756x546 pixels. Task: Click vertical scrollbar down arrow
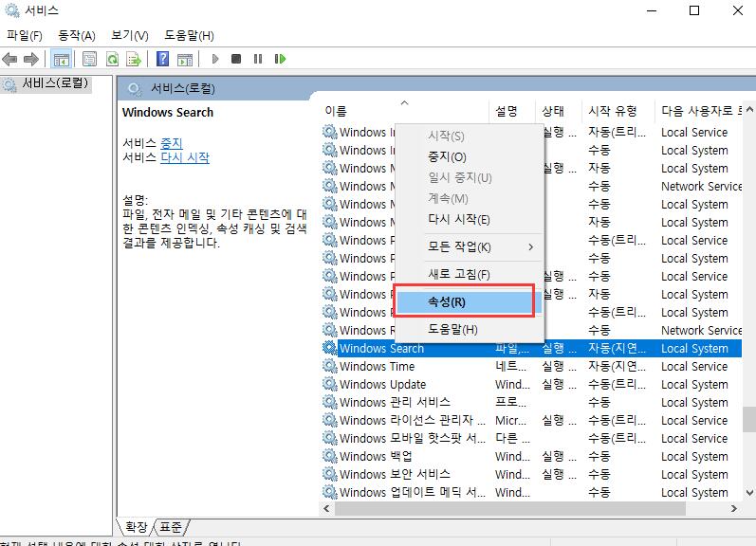749,493
